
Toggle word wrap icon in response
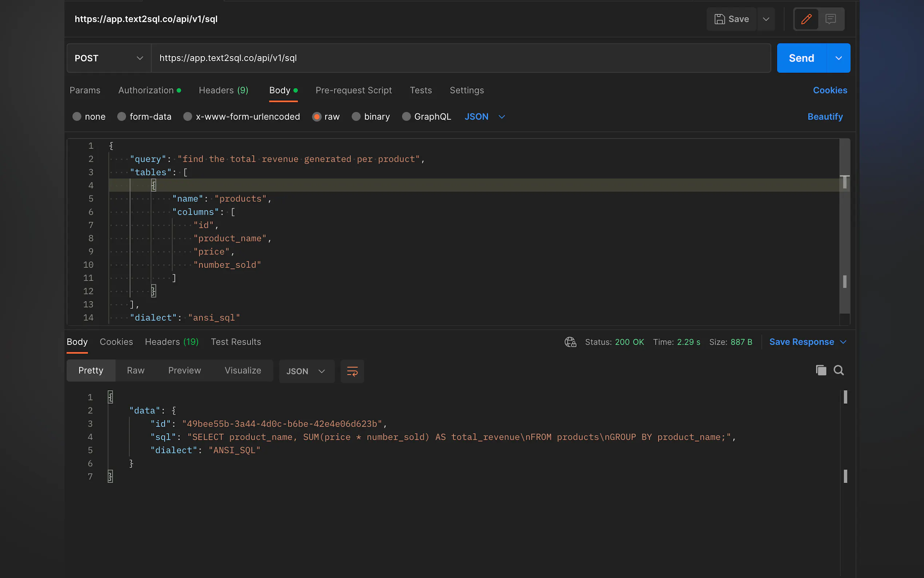(352, 371)
